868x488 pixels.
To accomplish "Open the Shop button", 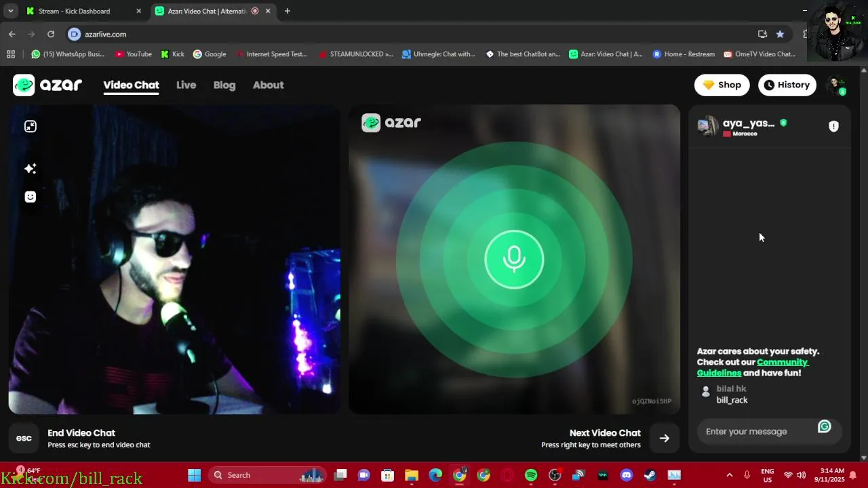I will pyautogui.click(x=722, y=85).
